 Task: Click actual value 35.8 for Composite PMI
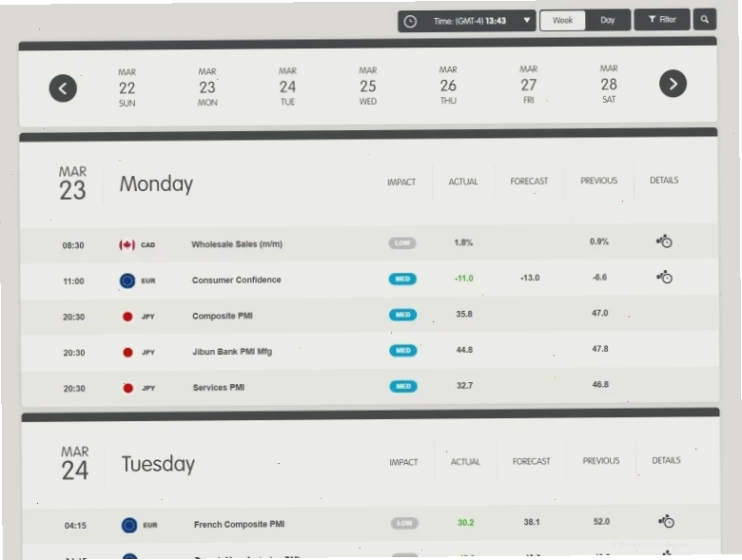(x=464, y=314)
